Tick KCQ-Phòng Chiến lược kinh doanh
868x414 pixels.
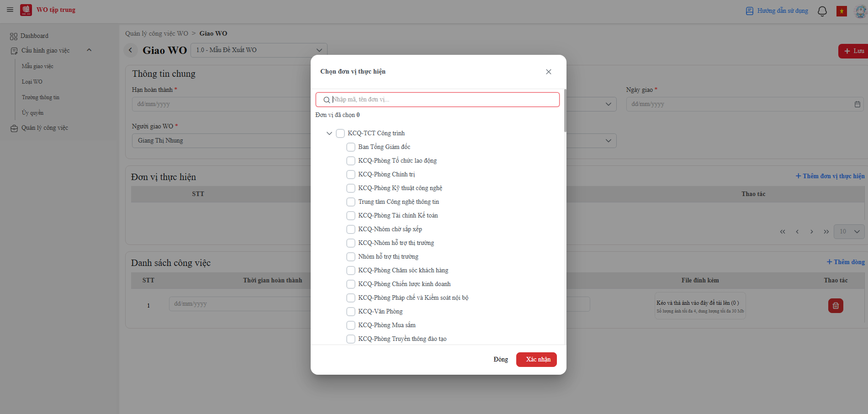click(351, 284)
